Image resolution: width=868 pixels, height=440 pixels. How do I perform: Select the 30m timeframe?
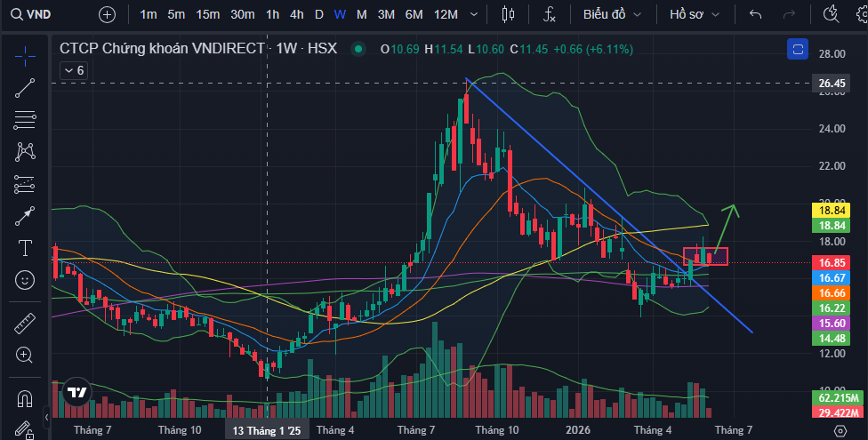click(243, 14)
